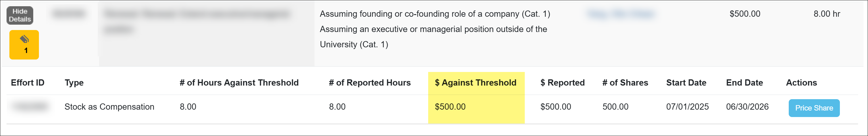Select the 06/30/2026 end date cell
Screen dimensions: 868x136
(x=747, y=107)
